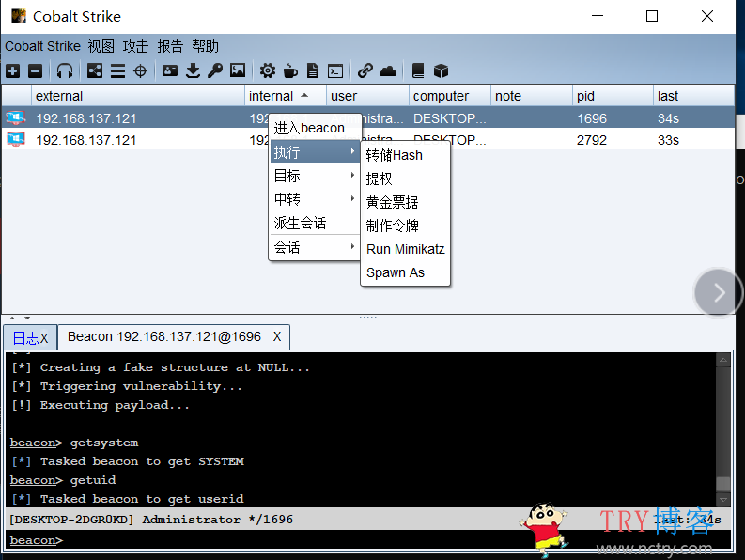The width and height of the screenshot is (745, 560).
Task: Expand the 中转 submenu entry
Action: 315,198
